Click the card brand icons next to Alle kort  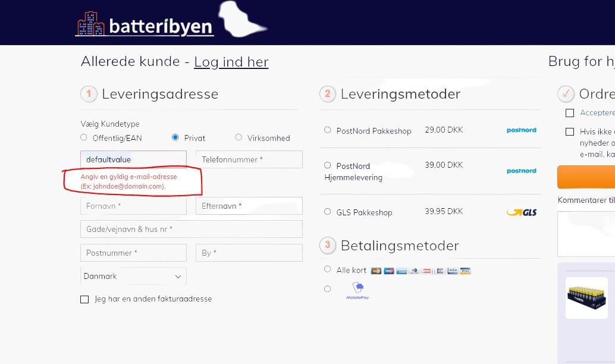[421, 271]
